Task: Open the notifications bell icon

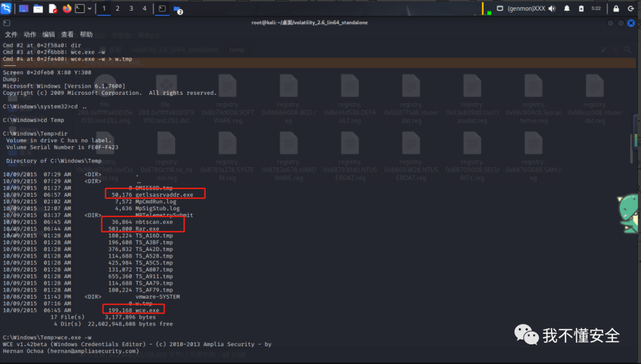Action: point(567,8)
